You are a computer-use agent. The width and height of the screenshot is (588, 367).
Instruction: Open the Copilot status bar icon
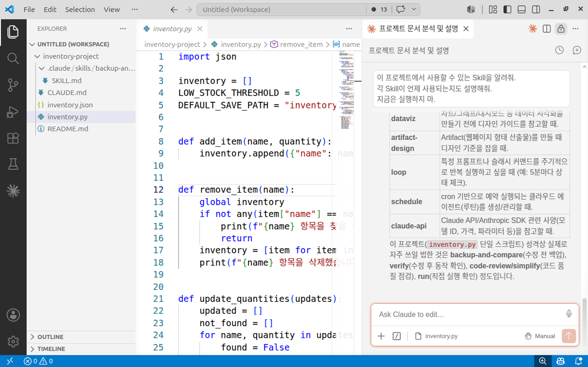pos(560,361)
